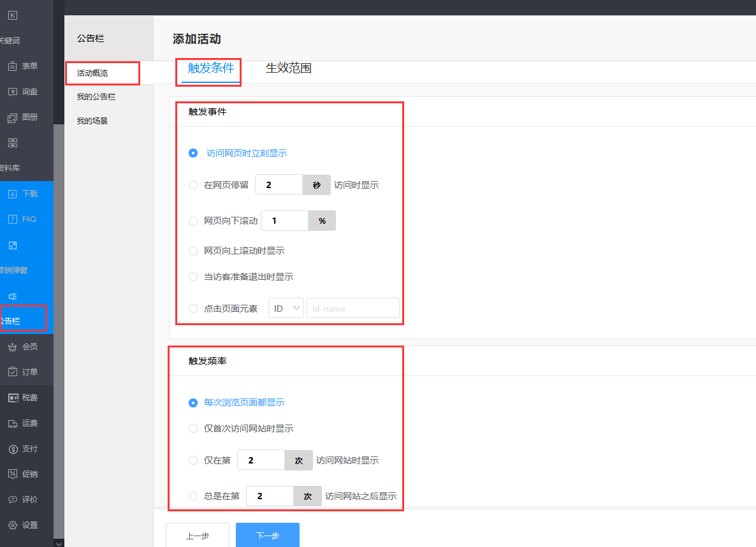Click the scroll-down percentage input field
This screenshot has height=547, width=756.
click(284, 221)
